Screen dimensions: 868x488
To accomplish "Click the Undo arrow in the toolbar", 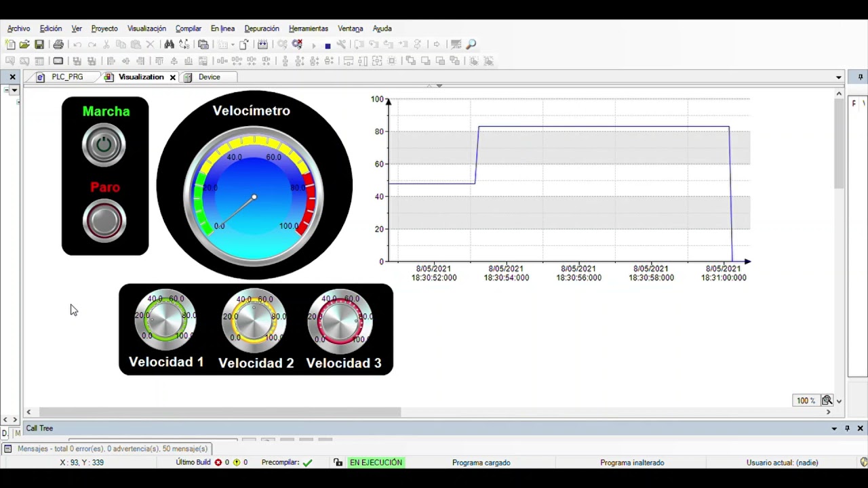I will 77,45.
